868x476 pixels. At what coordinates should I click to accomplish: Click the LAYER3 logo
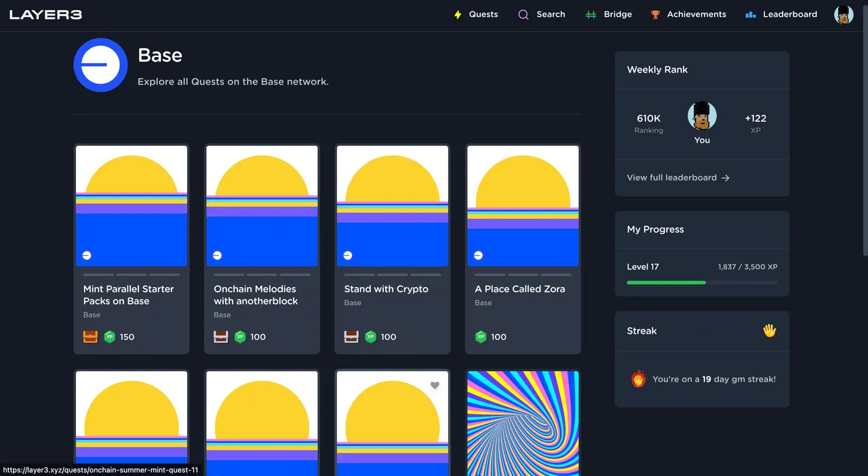point(46,14)
